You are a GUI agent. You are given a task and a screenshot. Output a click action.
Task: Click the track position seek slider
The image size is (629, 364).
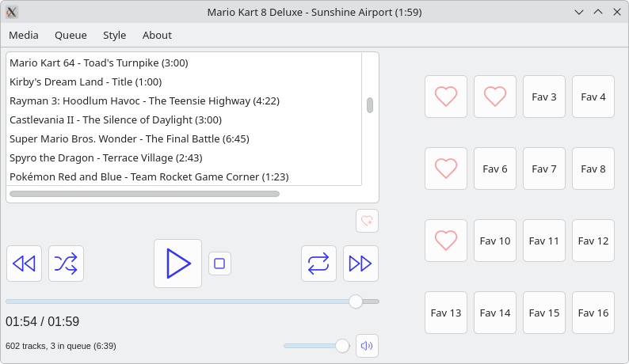pos(192,301)
